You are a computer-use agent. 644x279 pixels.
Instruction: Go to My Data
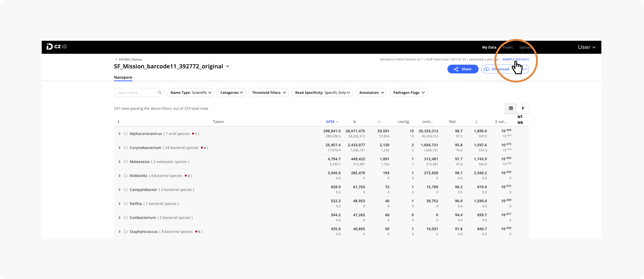pos(489,47)
